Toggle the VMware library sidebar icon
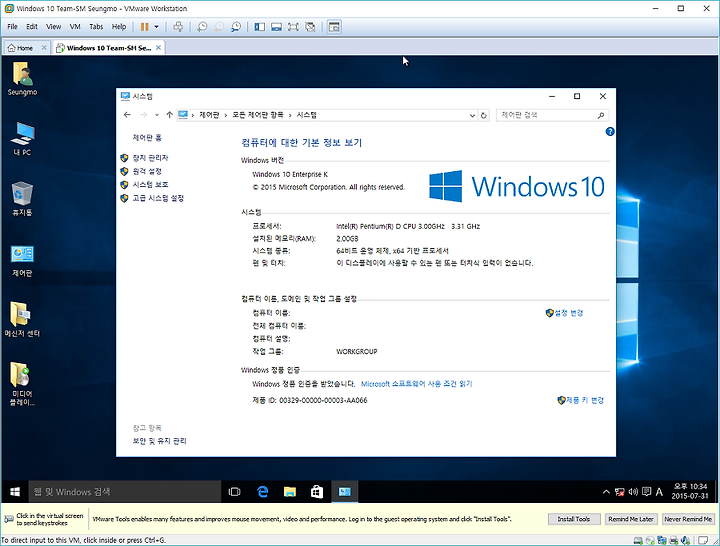This screenshot has height=546, width=720. 259,27
